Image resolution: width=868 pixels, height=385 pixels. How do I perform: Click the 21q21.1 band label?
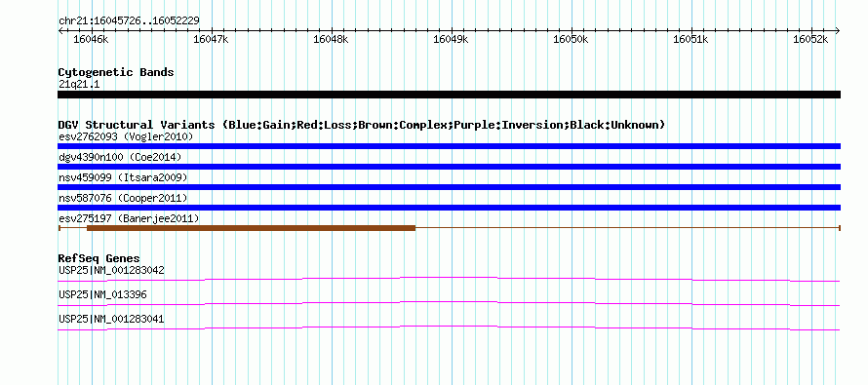pos(79,84)
